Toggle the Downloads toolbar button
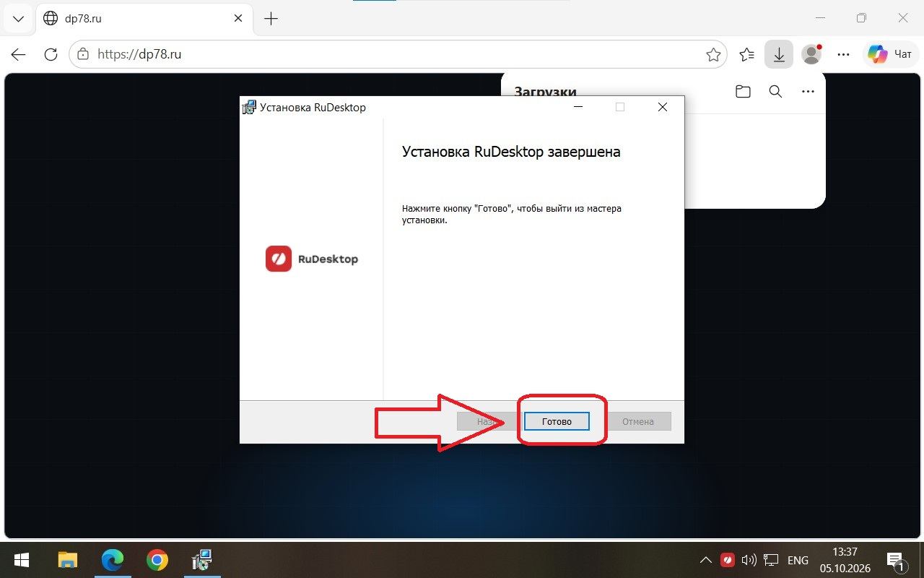 click(779, 54)
